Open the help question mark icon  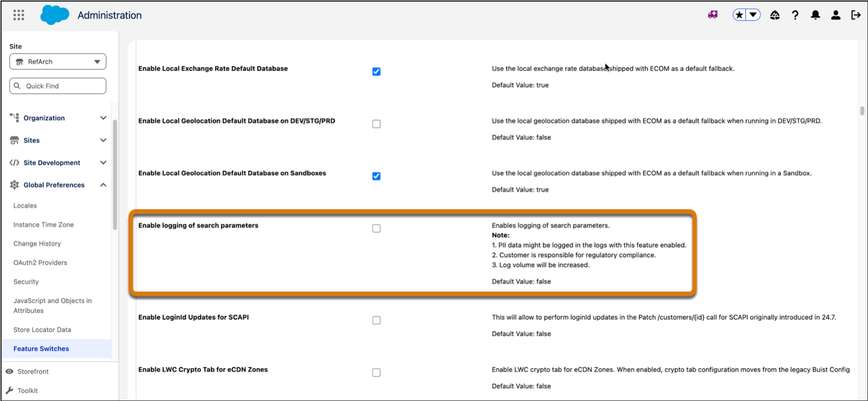[x=795, y=15]
